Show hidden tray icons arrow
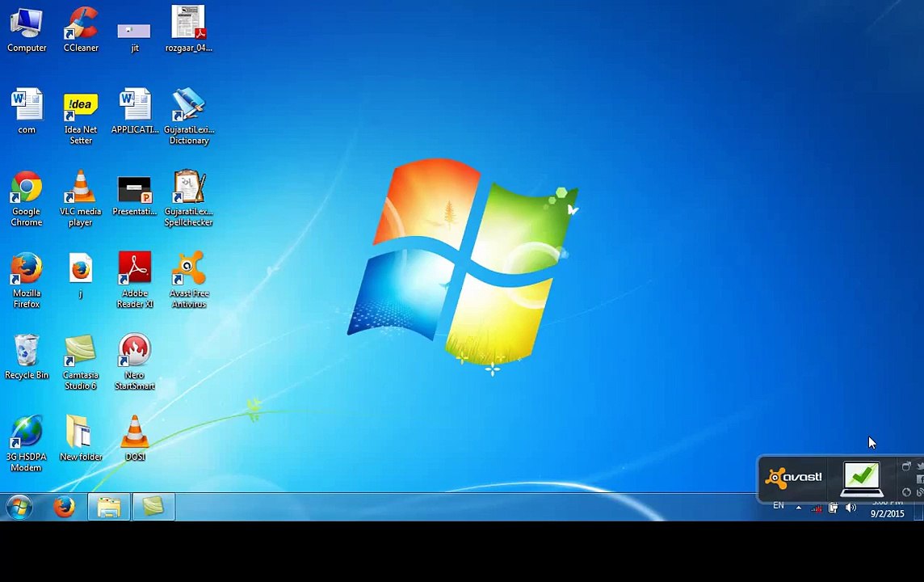Viewport: 924px width, 582px height. pyautogui.click(x=799, y=507)
